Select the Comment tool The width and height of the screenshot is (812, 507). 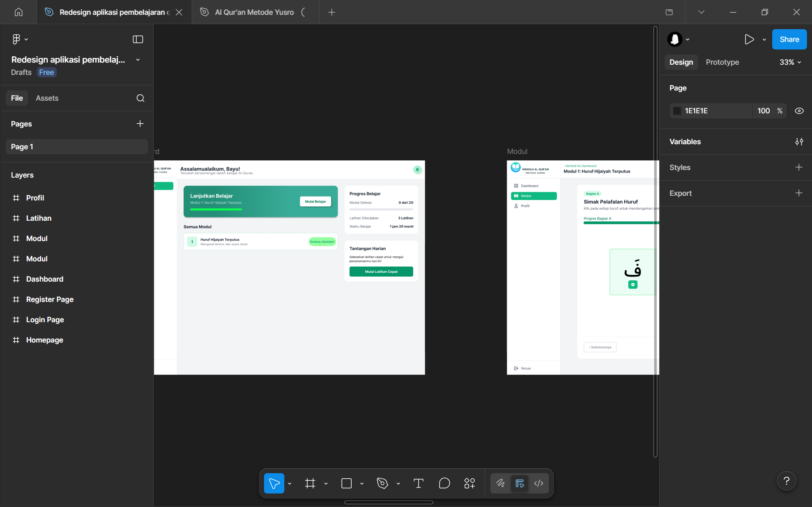pos(444,483)
